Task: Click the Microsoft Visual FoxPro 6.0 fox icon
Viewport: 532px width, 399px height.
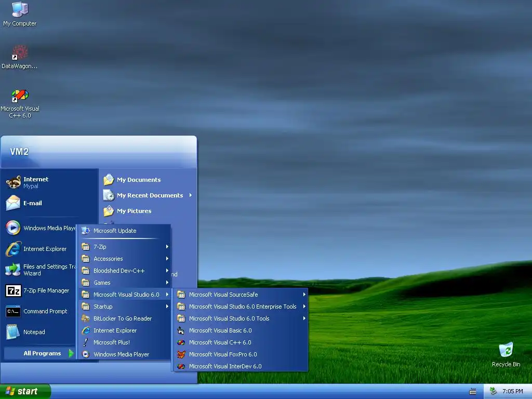Action: click(181, 354)
